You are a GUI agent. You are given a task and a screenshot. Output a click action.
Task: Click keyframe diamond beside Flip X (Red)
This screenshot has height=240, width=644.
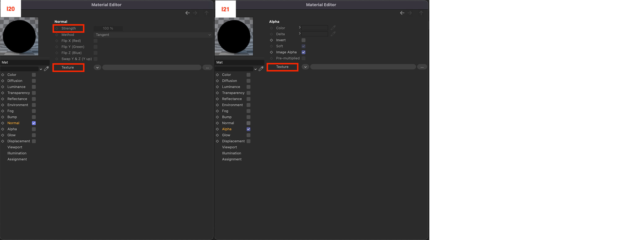click(x=57, y=41)
